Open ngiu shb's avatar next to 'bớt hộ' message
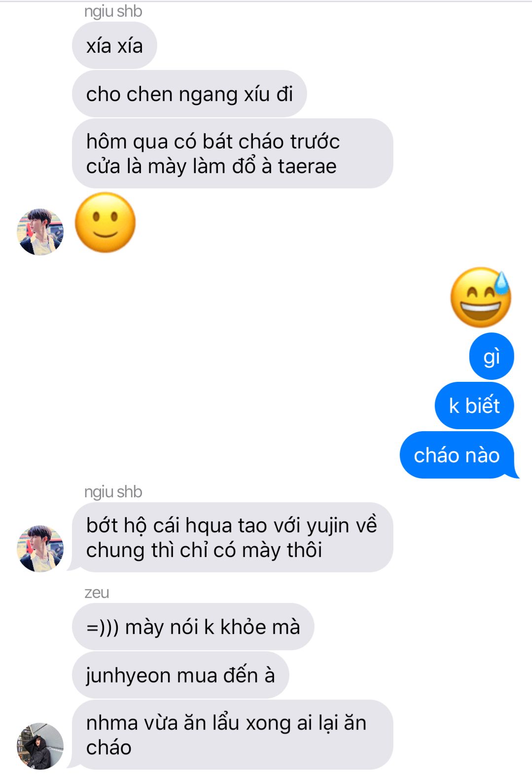The image size is (532, 776). (40, 548)
